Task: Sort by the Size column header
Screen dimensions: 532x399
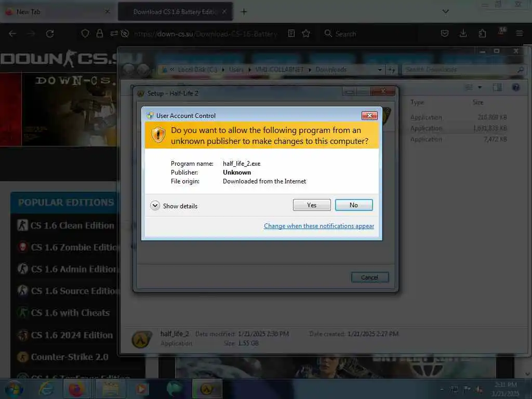Action: pos(478,102)
